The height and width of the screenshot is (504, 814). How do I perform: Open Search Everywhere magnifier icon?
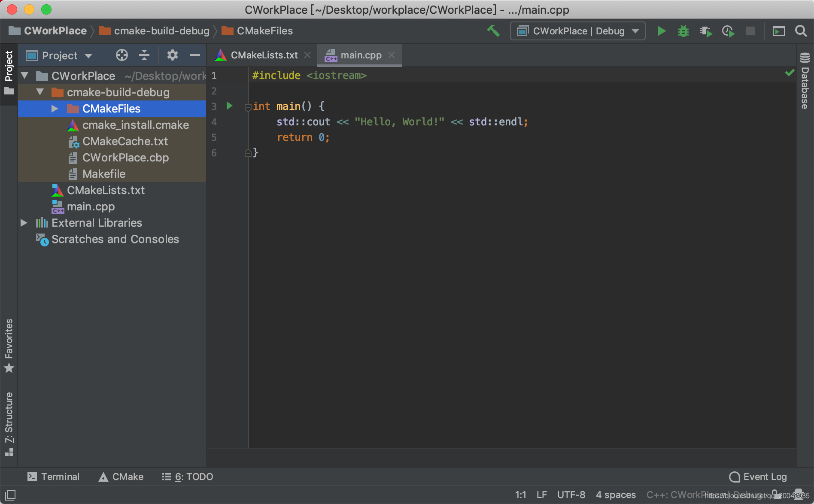click(x=801, y=31)
